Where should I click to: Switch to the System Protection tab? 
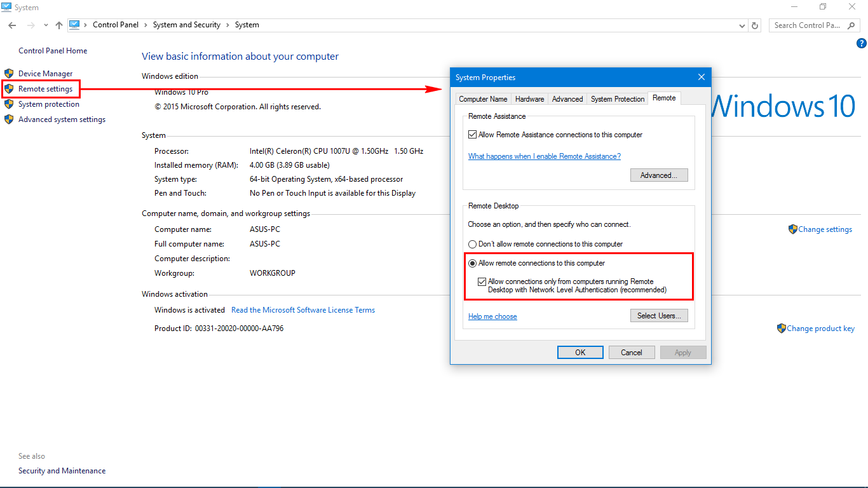618,99
